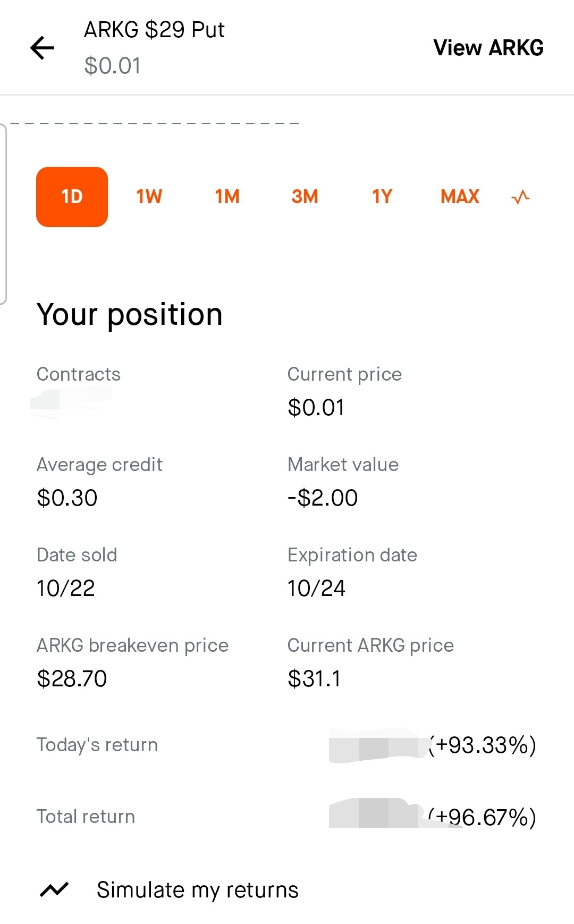Tap the Current ARKG price $31.1
The image size is (574, 924).
pyautogui.click(x=314, y=679)
